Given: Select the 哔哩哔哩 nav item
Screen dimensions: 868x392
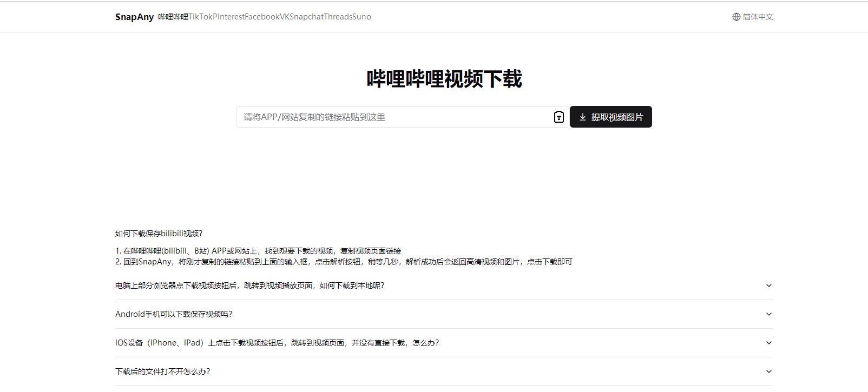Looking at the screenshot, I should tap(173, 17).
